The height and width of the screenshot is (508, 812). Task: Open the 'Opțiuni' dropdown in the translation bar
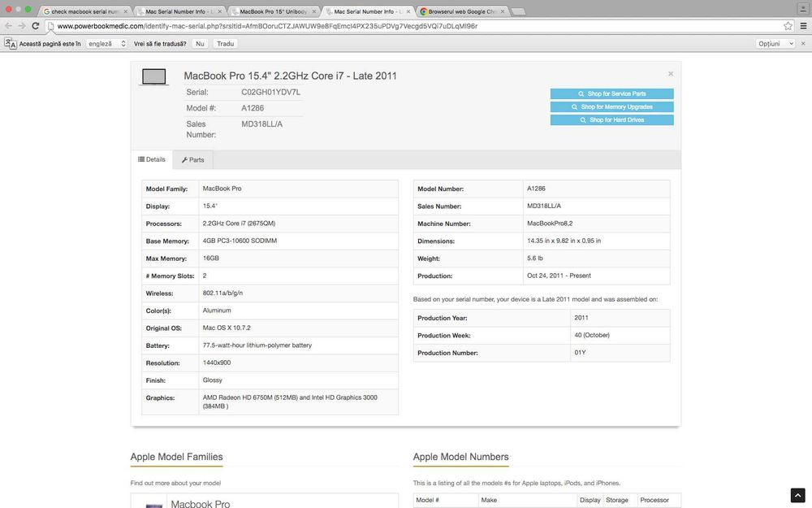[775, 44]
